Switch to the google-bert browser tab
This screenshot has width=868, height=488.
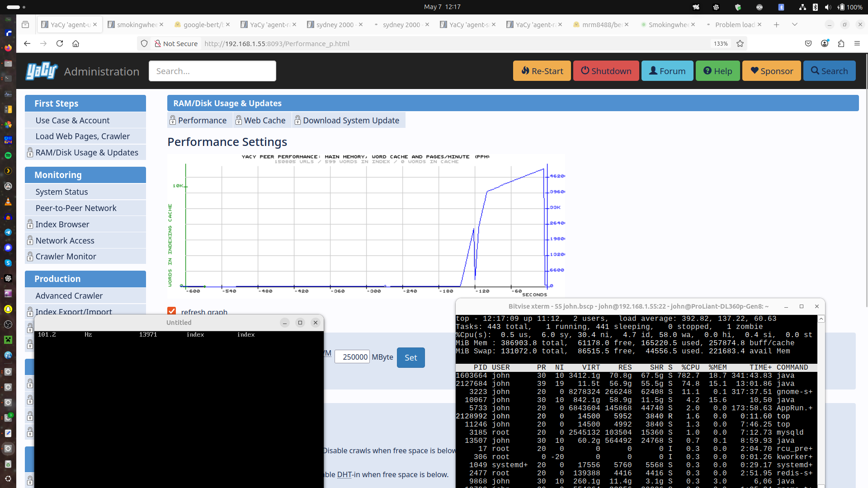click(x=203, y=24)
